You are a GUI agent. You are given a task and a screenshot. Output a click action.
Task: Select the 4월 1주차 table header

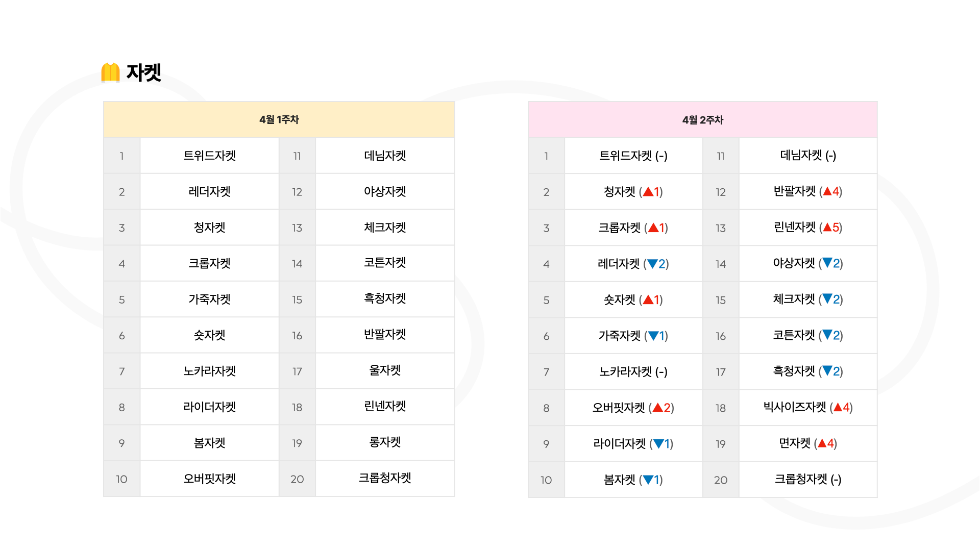click(x=279, y=119)
